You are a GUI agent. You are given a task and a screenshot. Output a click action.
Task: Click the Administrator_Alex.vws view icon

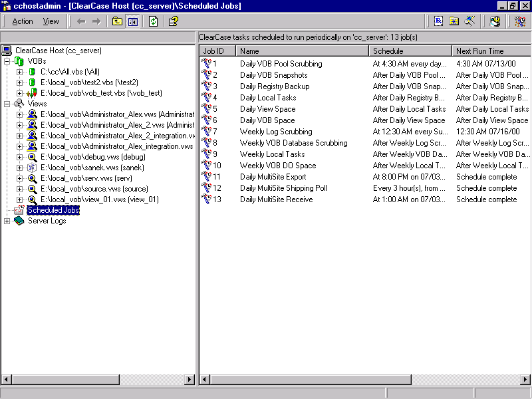pyautogui.click(x=32, y=114)
